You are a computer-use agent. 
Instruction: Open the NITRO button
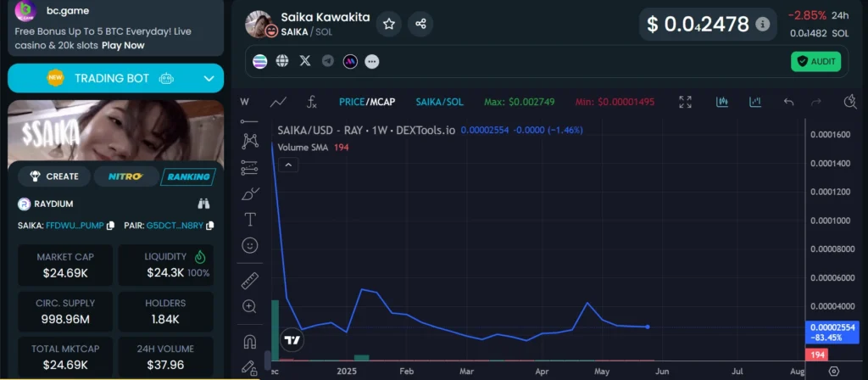click(125, 176)
